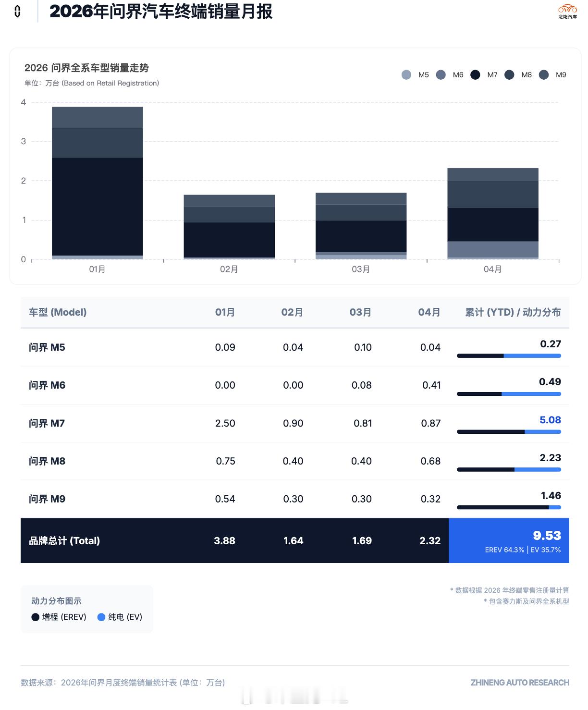Screen dimensions: 588x710
Task: Click the Zhineng Auto logo icon
Action: 567,11
